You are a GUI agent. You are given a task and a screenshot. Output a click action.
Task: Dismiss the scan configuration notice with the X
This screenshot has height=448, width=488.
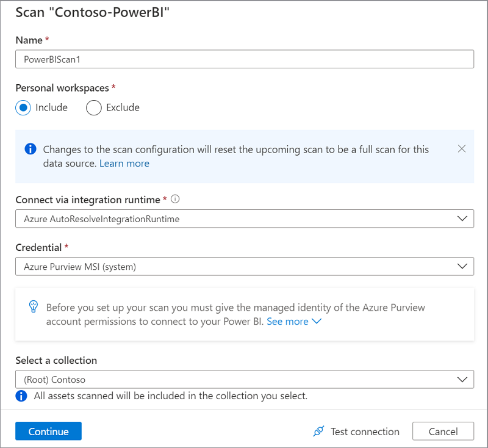pos(462,148)
